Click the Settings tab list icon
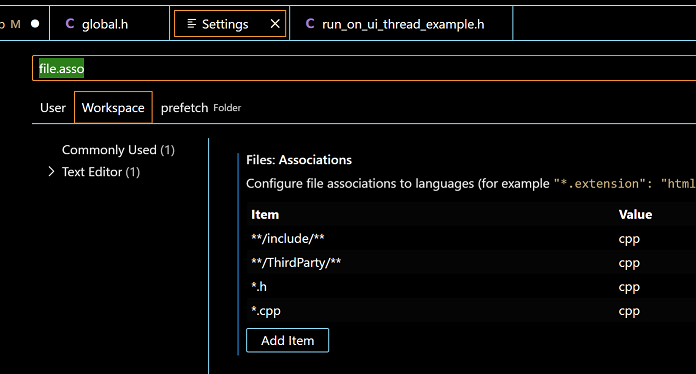The image size is (696, 374). click(x=191, y=24)
